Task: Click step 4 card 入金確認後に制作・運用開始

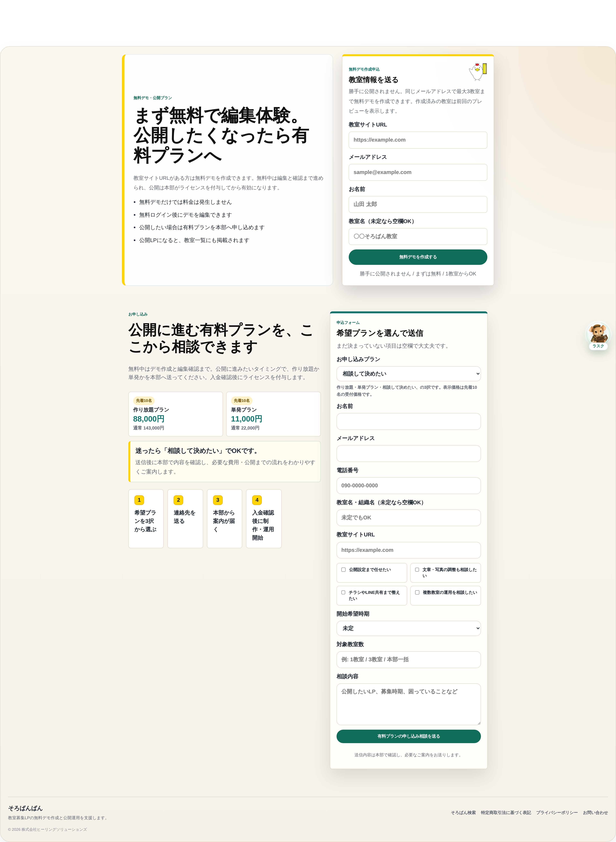Action: [264, 519]
